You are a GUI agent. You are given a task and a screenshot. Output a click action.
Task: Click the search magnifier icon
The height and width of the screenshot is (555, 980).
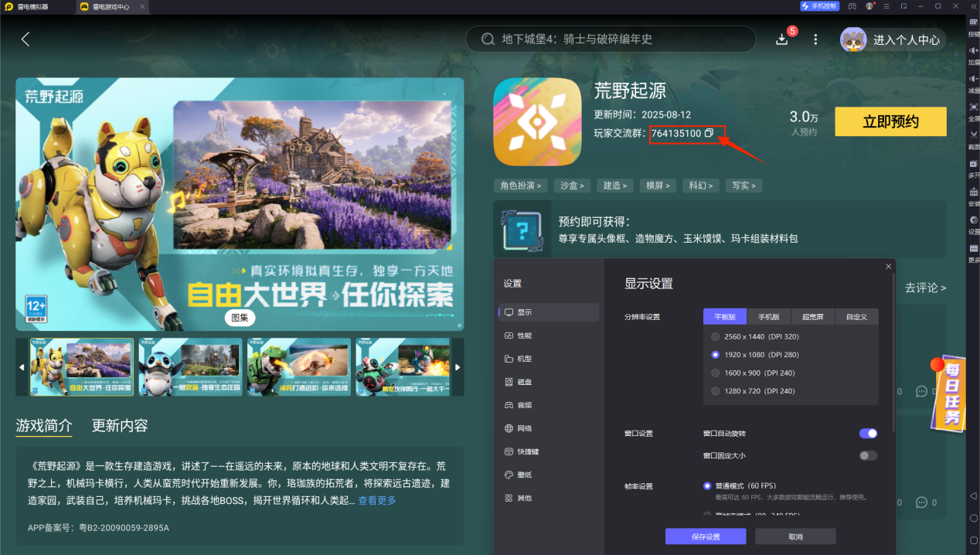[488, 39]
